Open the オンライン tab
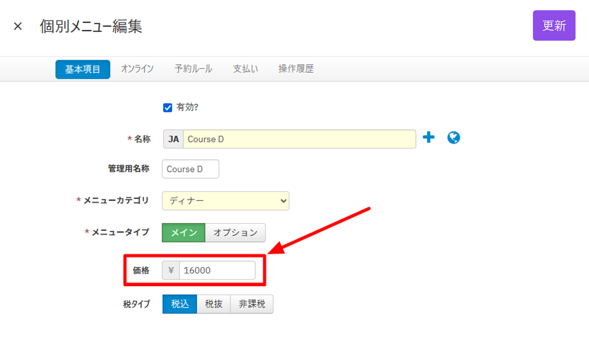Viewport: 589px width, 364px height. pos(137,69)
